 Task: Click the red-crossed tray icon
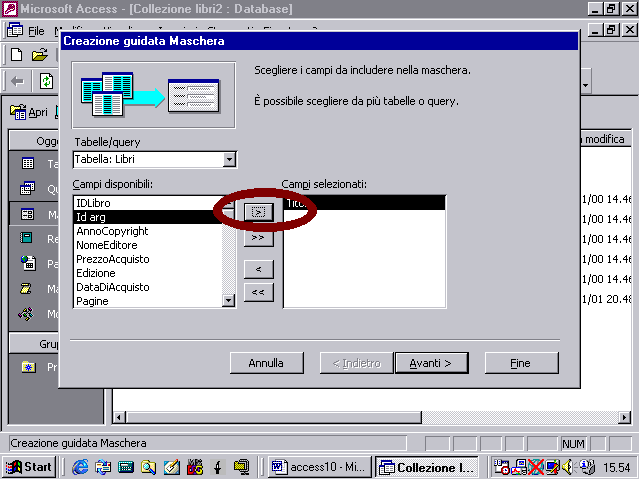click(x=535, y=467)
